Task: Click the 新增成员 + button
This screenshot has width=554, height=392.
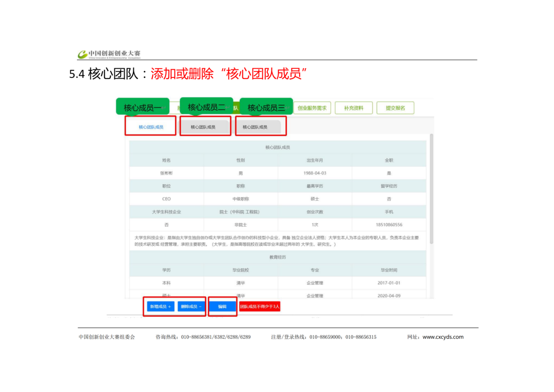Action: pos(160,306)
